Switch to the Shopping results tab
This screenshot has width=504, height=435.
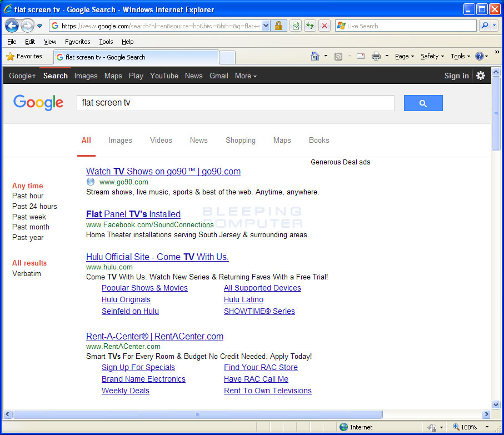[x=241, y=141]
